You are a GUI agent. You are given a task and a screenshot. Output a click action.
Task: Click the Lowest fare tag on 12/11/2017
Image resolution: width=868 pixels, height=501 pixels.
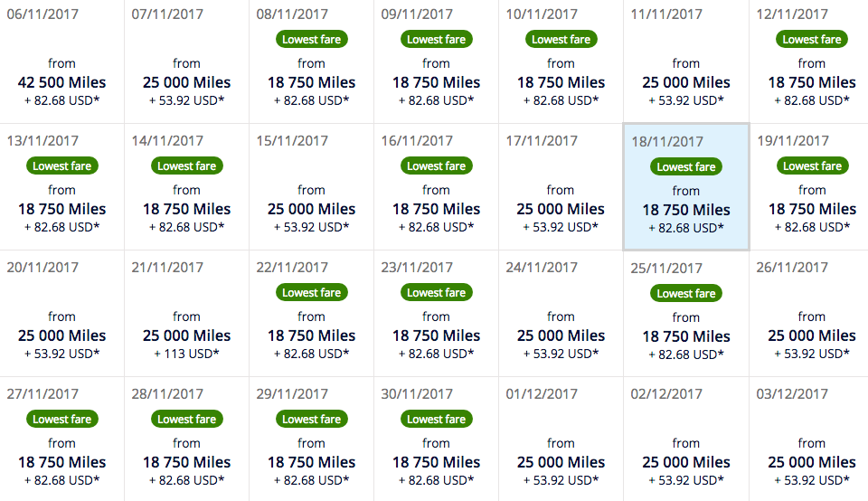click(x=812, y=40)
